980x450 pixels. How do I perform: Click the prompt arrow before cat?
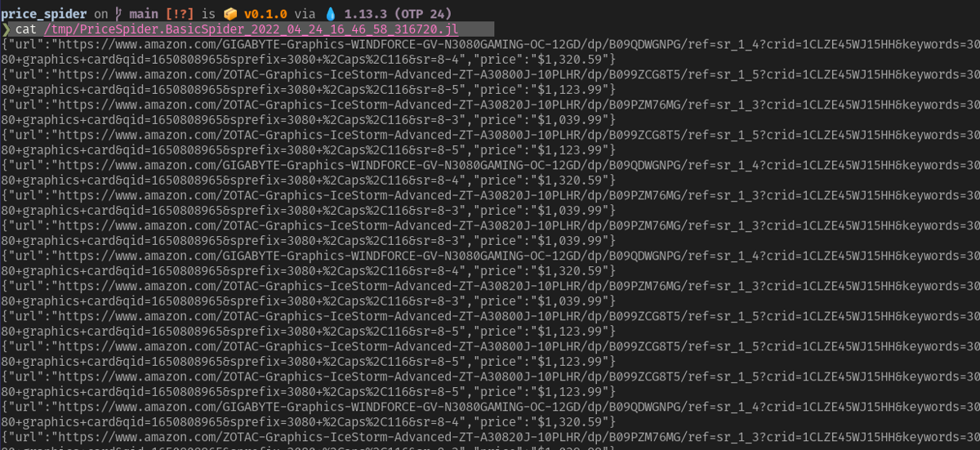click(6, 29)
